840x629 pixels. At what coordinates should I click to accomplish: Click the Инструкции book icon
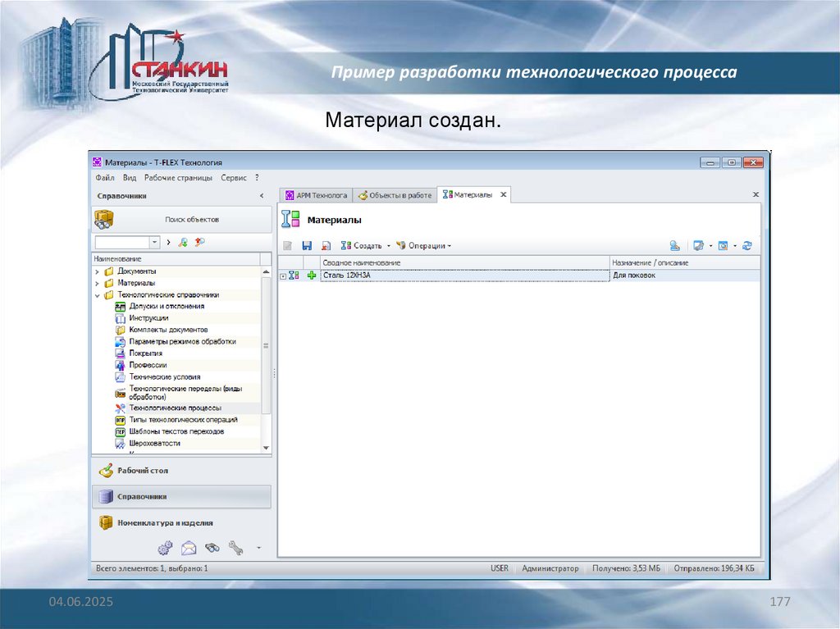point(121,318)
